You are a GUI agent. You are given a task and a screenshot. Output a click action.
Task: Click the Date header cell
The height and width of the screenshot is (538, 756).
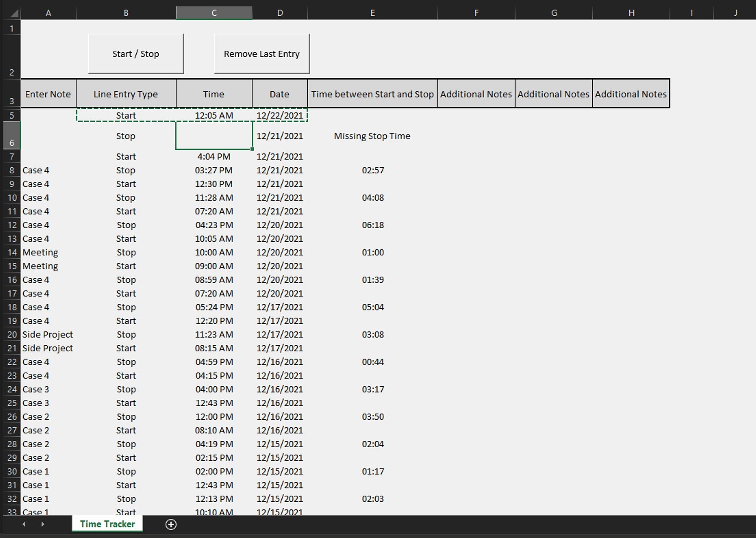[x=280, y=94]
